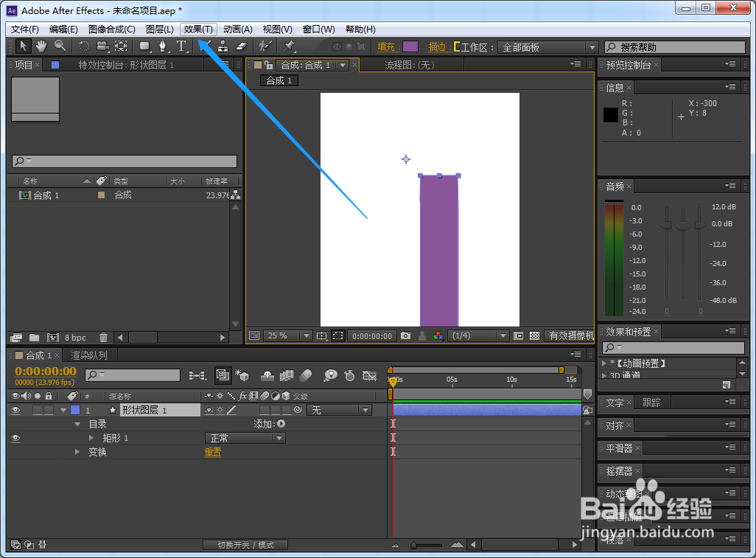Toggle transparency grid in viewer
The height and width of the screenshot is (558, 756).
535,335
